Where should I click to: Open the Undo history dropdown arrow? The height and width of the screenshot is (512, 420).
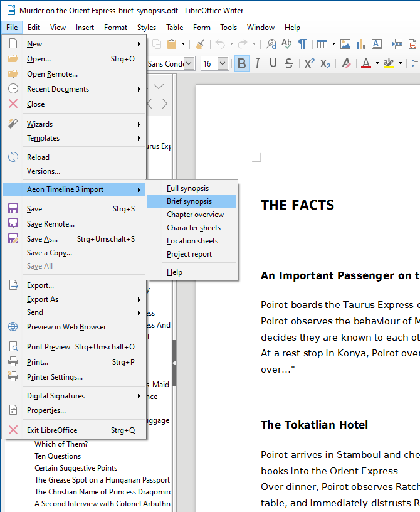point(231,44)
